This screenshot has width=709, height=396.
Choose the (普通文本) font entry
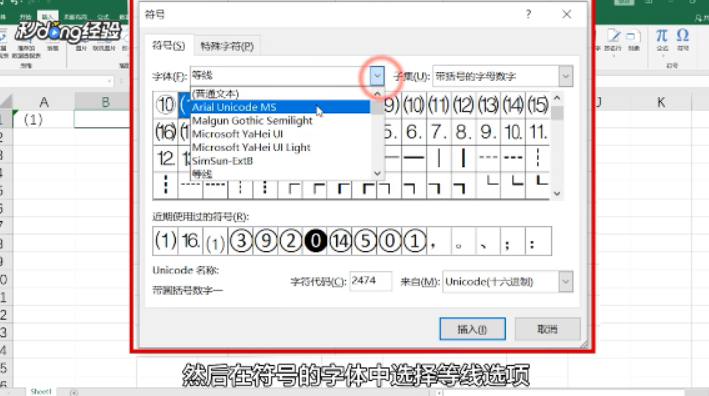tap(280, 94)
